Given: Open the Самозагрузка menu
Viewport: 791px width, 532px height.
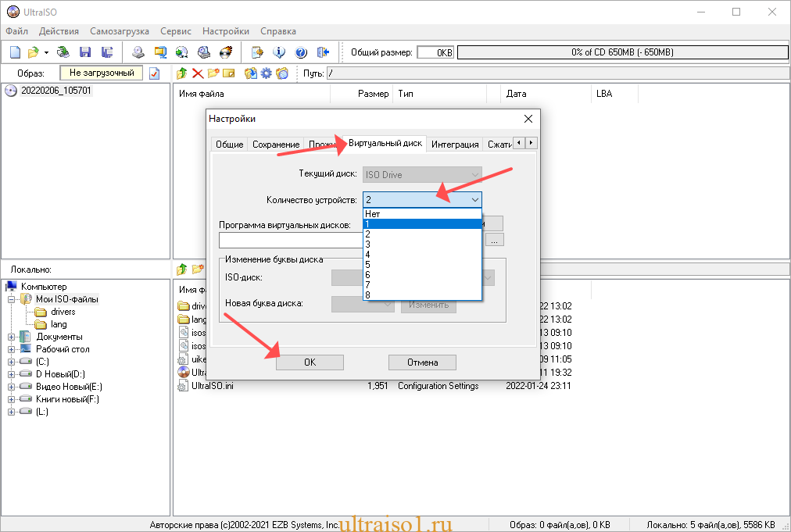Looking at the screenshot, I should click(120, 31).
